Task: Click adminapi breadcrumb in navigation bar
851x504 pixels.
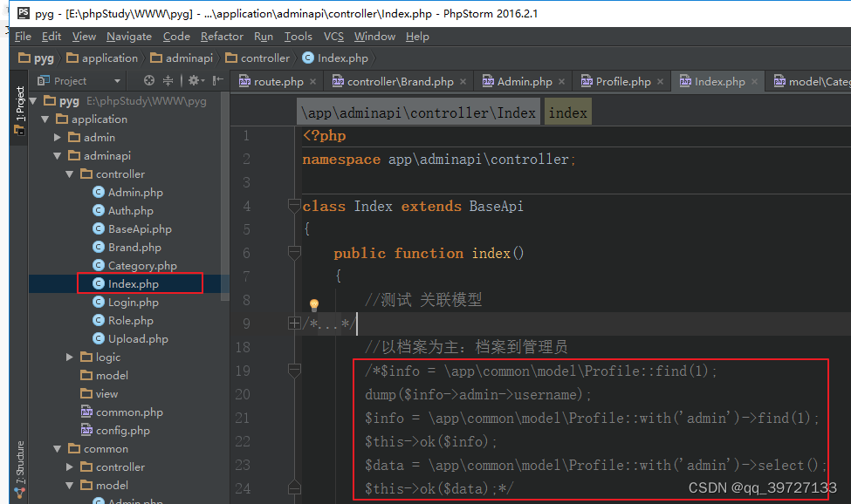Action: [x=182, y=58]
